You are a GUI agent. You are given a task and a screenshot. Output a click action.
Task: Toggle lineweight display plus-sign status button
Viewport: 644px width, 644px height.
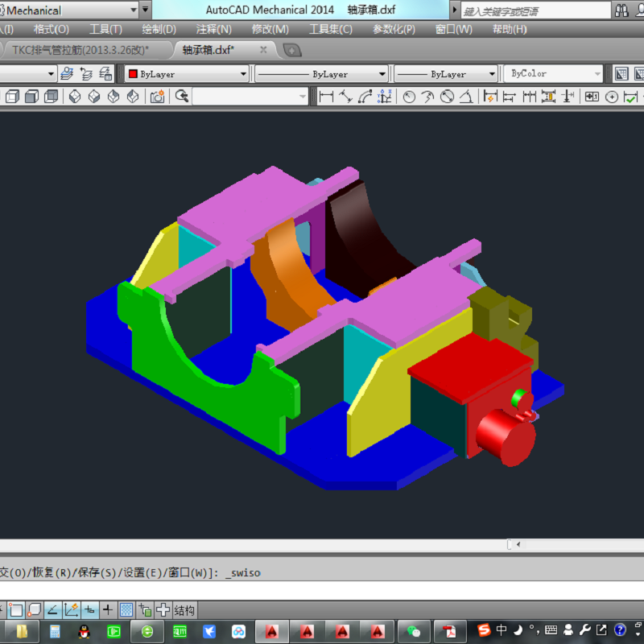[x=108, y=610]
